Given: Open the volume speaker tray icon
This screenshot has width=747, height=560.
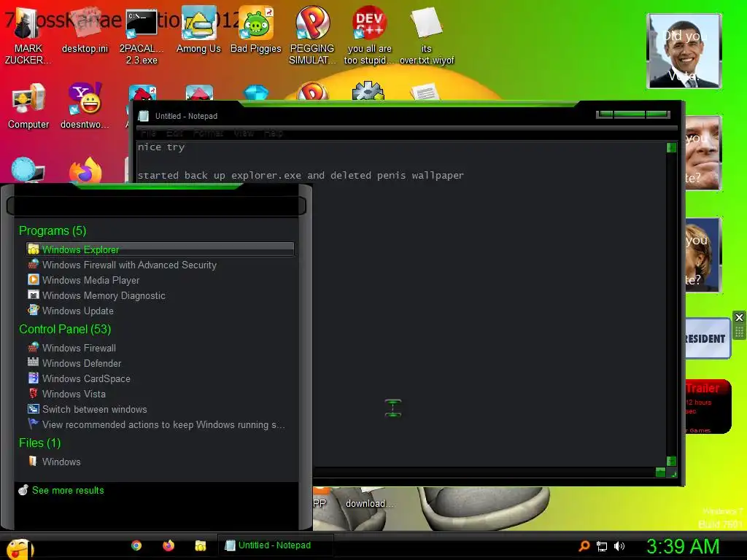Looking at the screenshot, I should click(x=619, y=546).
